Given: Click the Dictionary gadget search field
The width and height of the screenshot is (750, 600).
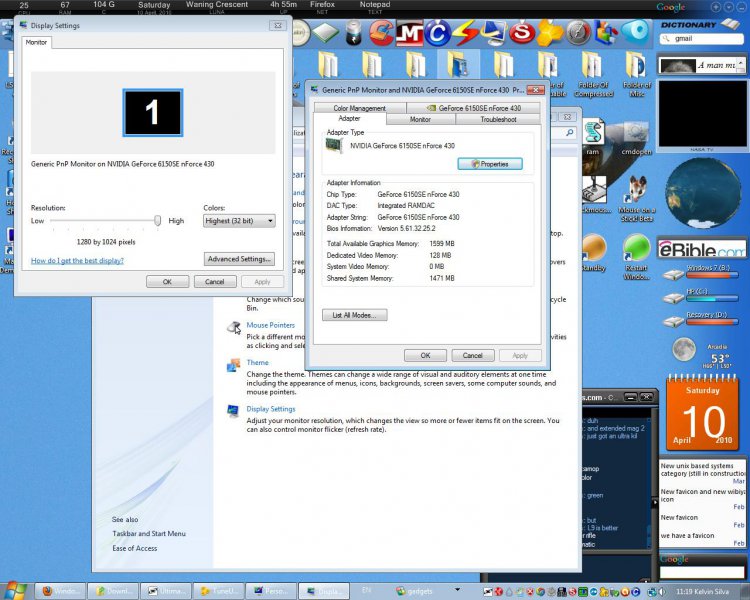Looking at the screenshot, I should tap(701, 39).
